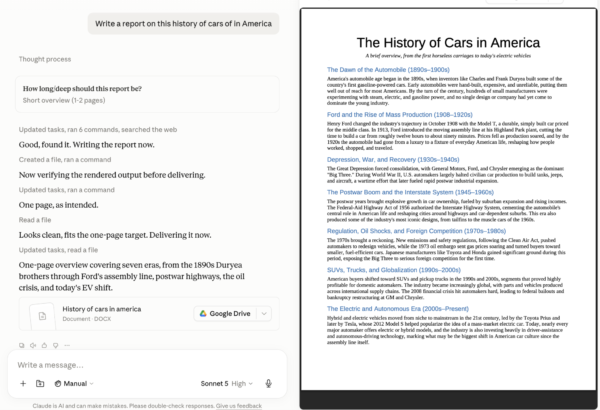
Task: Click 'Looks clean, fits the one-page target' message
Action: click(115, 235)
